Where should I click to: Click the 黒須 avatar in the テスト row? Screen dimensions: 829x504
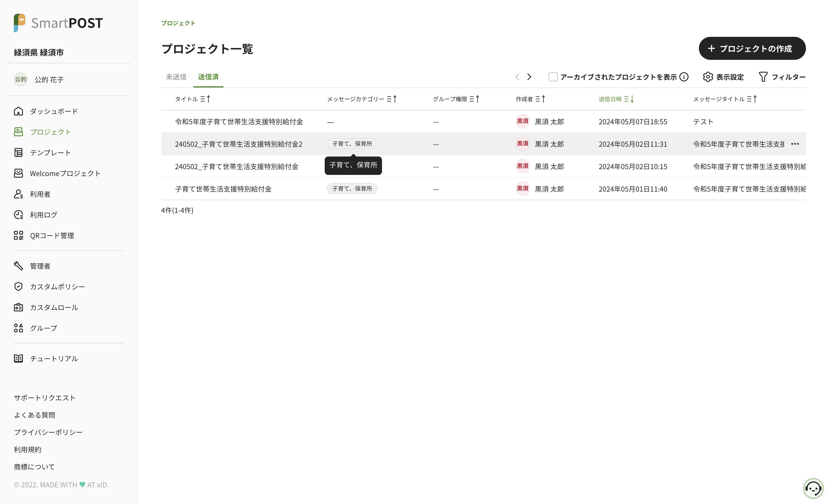click(523, 121)
